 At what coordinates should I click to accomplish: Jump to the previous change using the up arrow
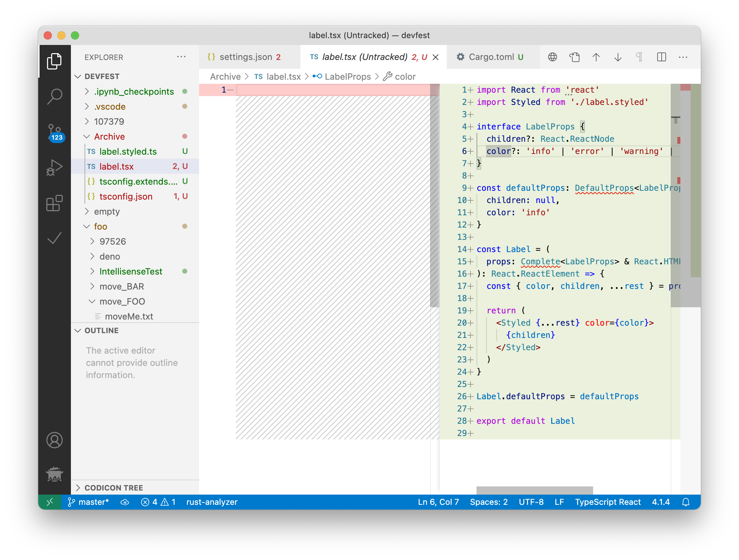(596, 57)
